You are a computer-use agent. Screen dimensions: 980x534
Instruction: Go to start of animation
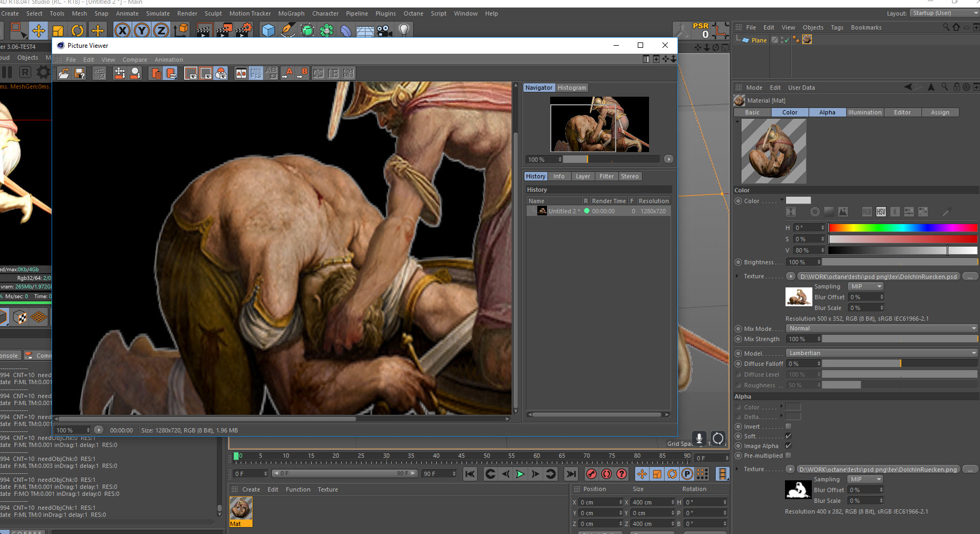tap(470, 474)
